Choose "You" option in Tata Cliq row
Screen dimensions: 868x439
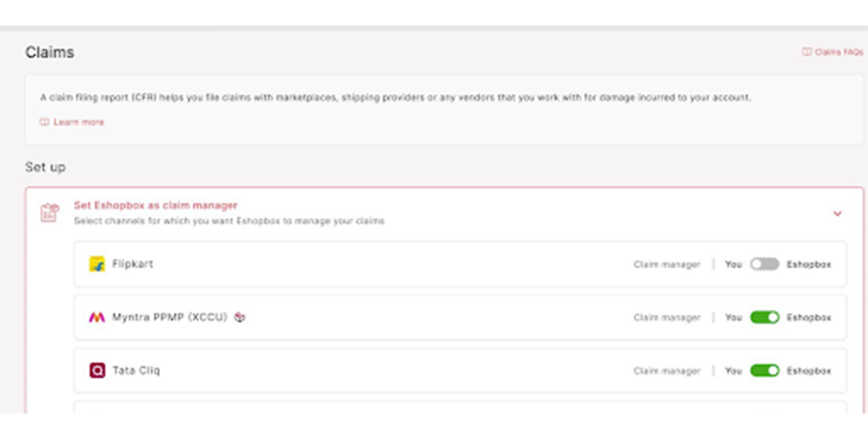pos(733,371)
